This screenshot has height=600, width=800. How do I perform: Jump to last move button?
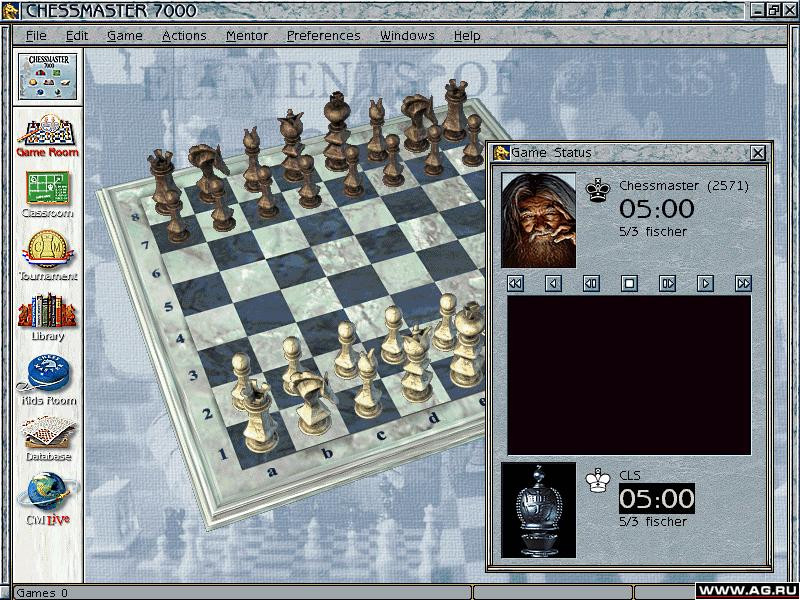click(x=743, y=283)
